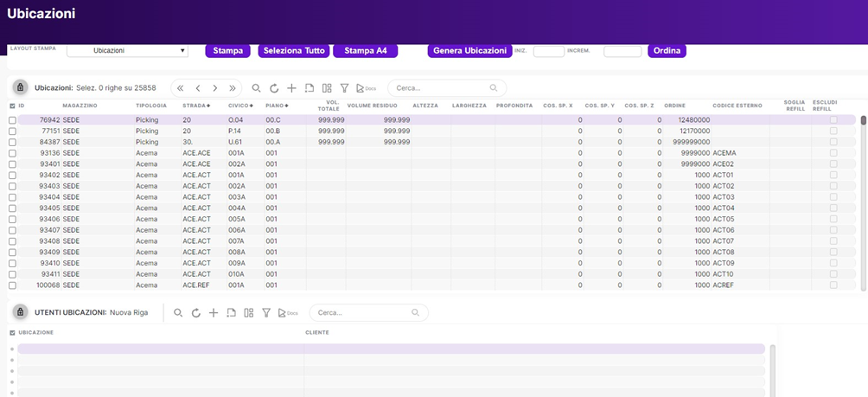This screenshot has width=868, height=397.
Task: Click the Magazzino column header
Action: pyautogui.click(x=80, y=106)
